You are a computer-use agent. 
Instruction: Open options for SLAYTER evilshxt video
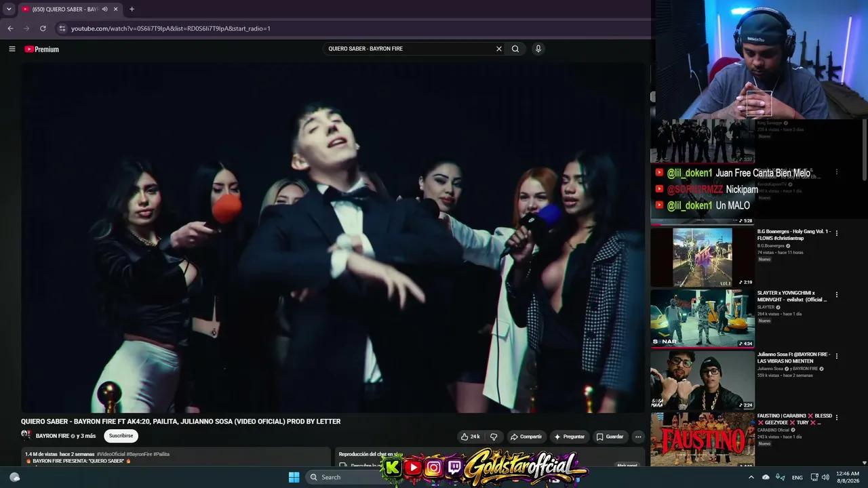point(836,295)
